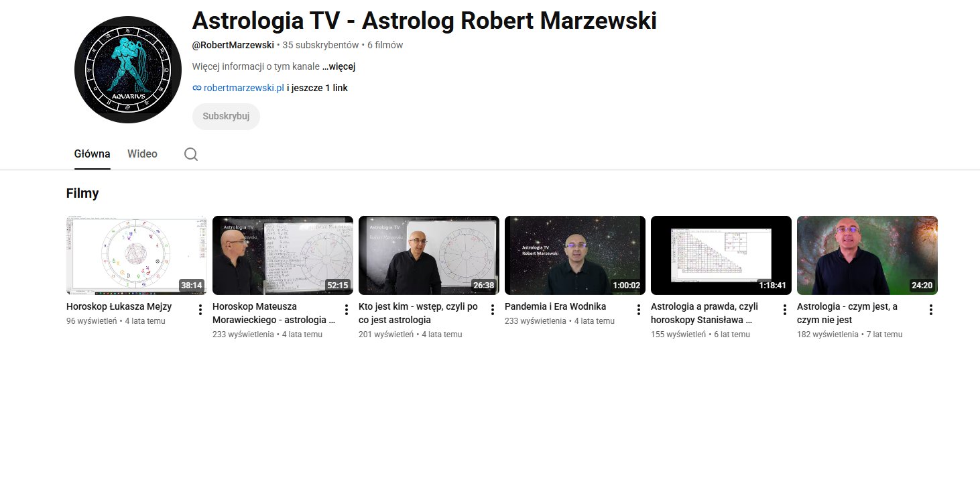Click the link icon beside robertmarzewski.pl
980x480 pixels.
tap(197, 88)
